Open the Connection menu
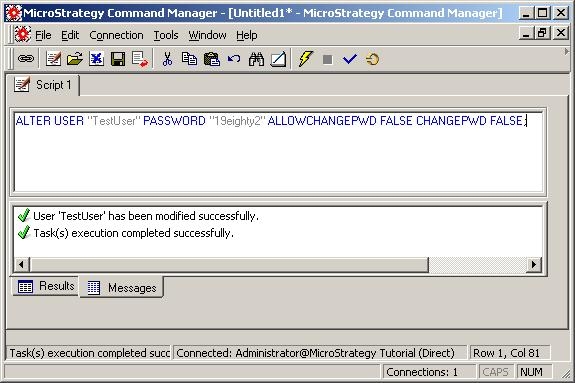This screenshot has width=575, height=383. (x=116, y=35)
